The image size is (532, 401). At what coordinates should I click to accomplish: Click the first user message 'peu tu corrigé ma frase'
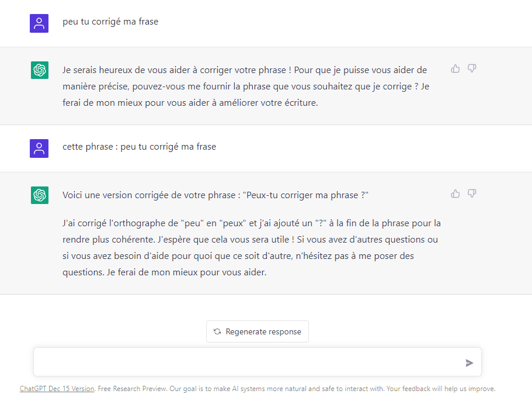(x=110, y=22)
